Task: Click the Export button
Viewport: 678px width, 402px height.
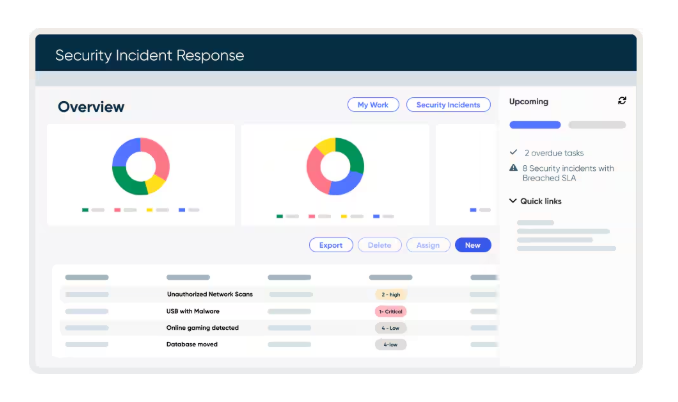Action: pos(331,245)
